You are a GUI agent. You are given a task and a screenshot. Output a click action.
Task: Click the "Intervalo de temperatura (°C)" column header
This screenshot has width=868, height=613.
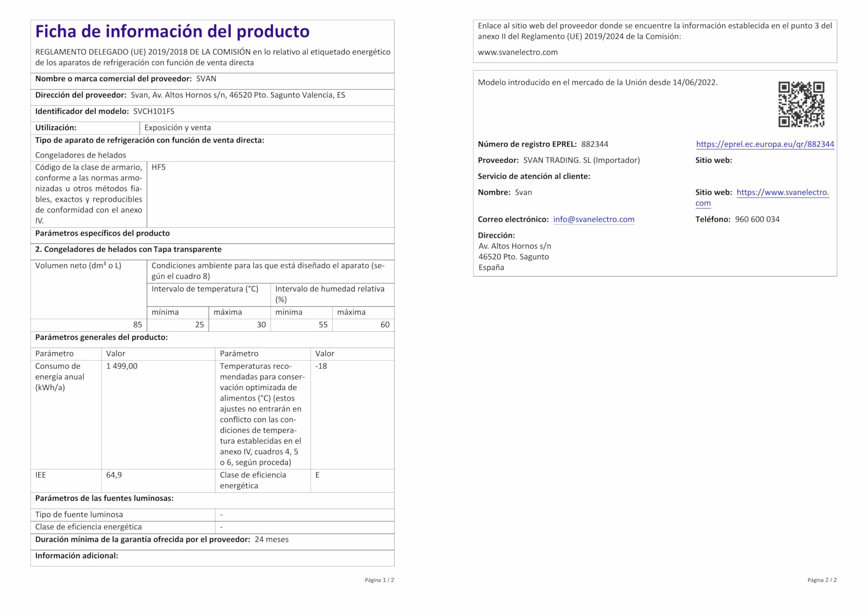205,289
